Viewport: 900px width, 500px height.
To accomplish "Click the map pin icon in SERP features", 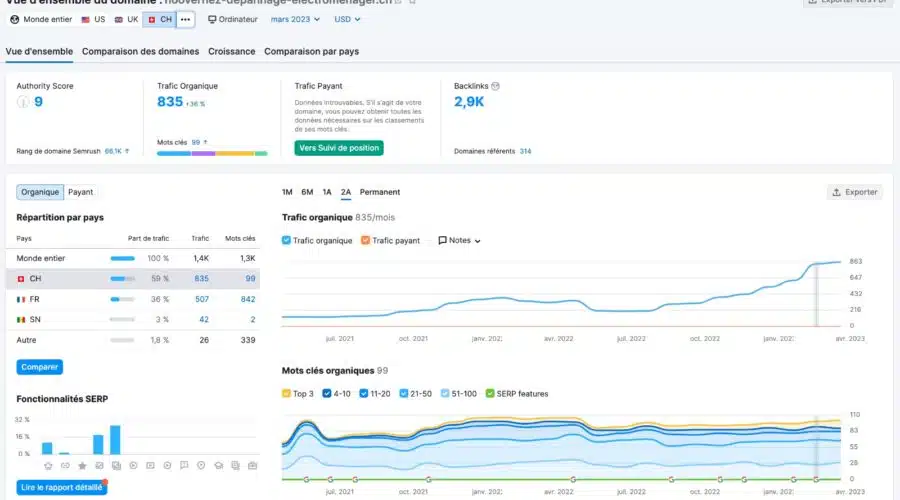I will pyautogui.click(x=201, y=466).
